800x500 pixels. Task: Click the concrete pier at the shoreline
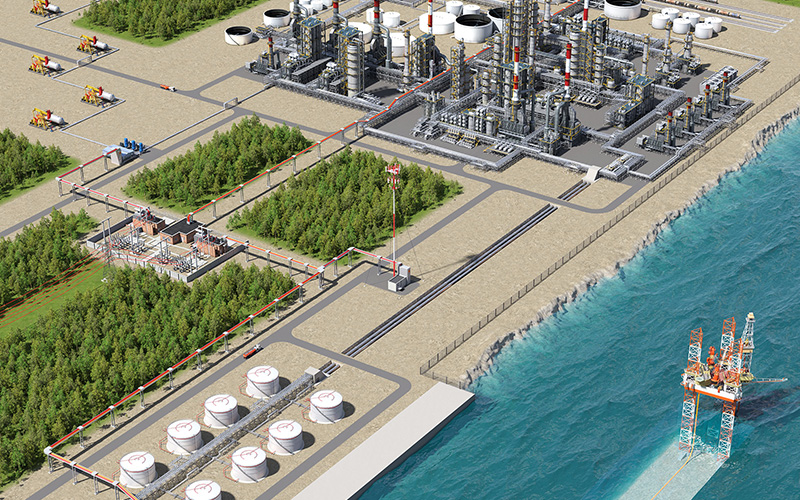click(x=398, y=442)
